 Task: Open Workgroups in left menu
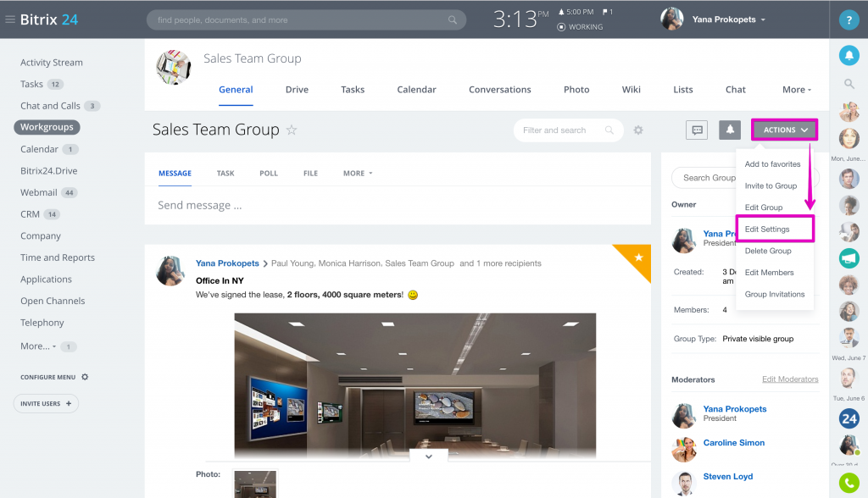click(47, 127)
